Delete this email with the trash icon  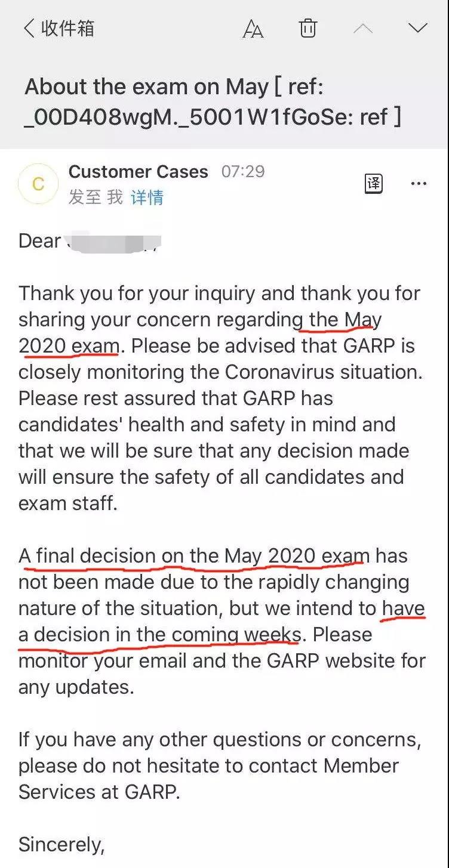(x=308, y=28)
